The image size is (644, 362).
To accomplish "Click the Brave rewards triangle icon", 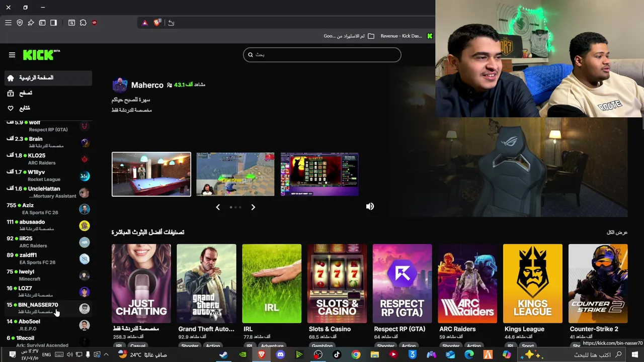I will [145, 23].
